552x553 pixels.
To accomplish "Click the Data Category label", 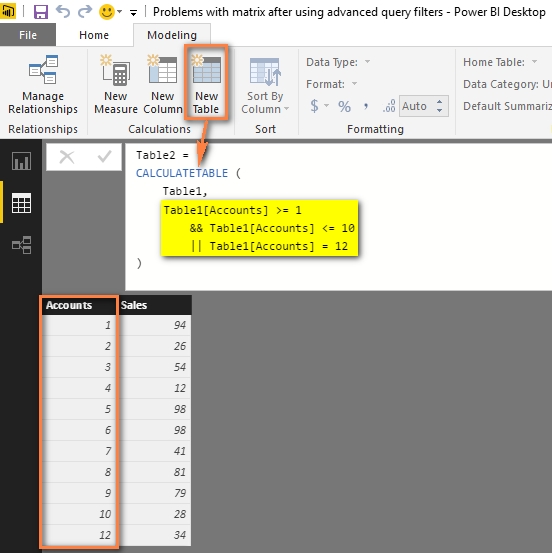I will pos(501,84).
